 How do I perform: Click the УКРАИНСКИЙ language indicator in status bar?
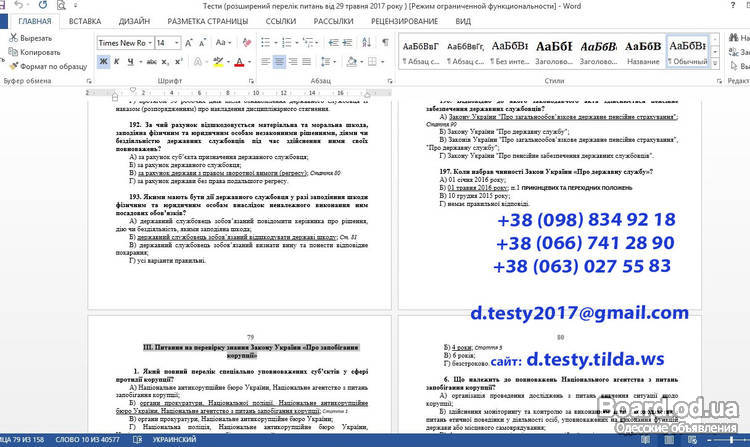pos(174,439)
